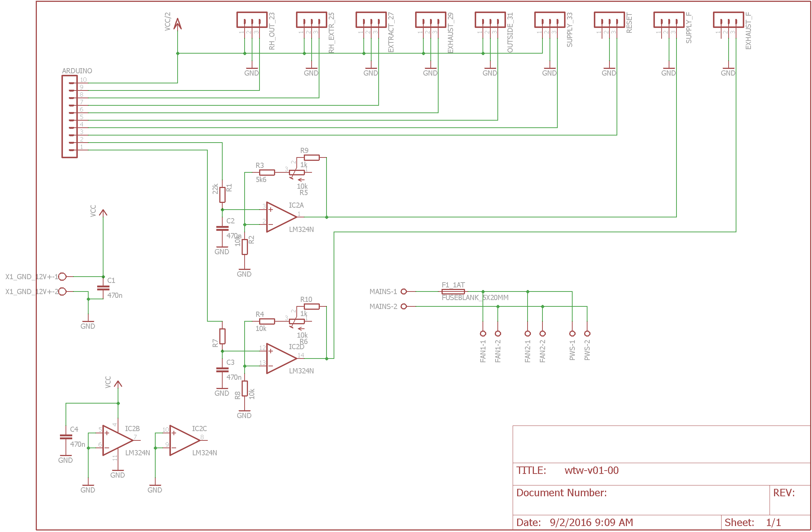Pick the EXHAUST_F connector symbol
The height and width of the screenshot is (532, 812).
729,20
